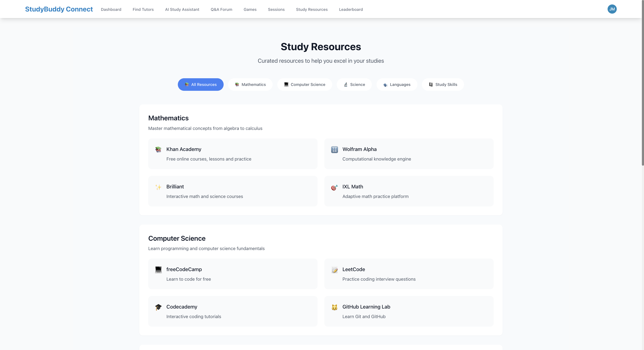
Task: Filter resources by Computer Science
Action: (305, 84)
